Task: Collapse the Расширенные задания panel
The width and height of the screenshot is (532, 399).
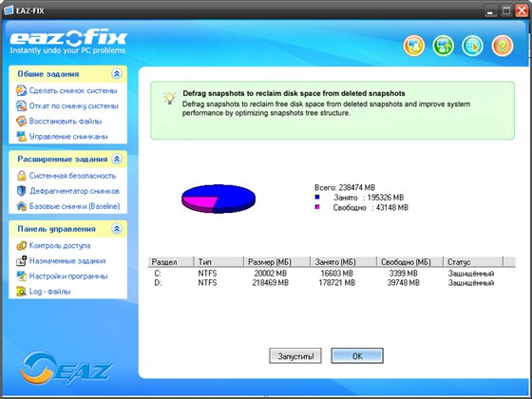Action: (117, 159)
